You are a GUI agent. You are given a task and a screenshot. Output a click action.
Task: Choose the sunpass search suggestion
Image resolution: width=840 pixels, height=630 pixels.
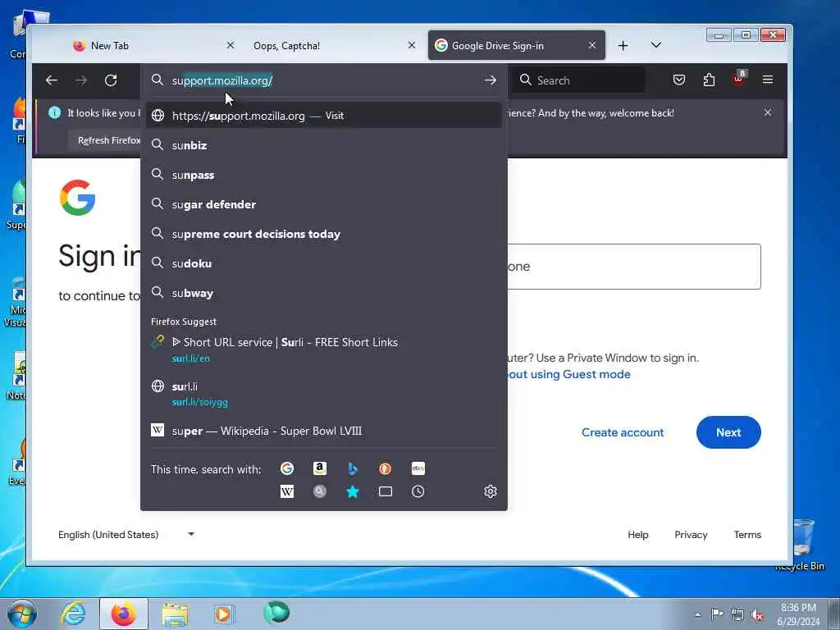point(324,175)
